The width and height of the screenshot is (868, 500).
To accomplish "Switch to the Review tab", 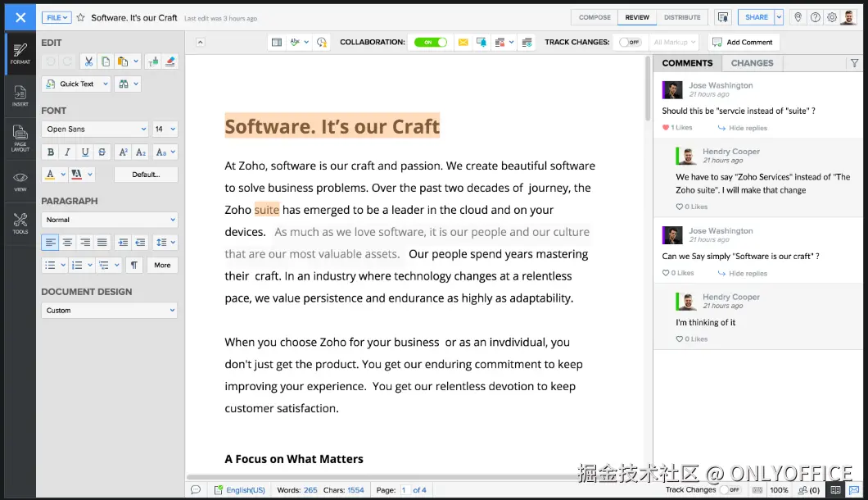I will (637, 17).
